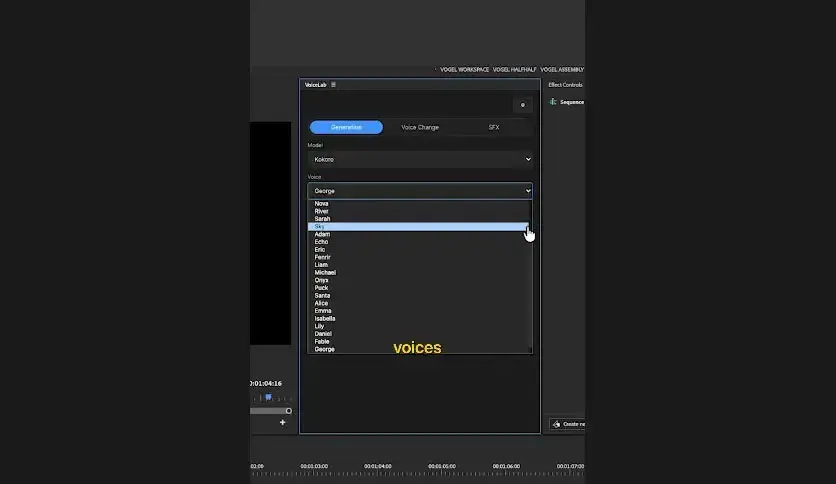The width and height of the screenshot is (836, 484).
Task: Open the Effect Controls panel tab
Action: (565, 85)
